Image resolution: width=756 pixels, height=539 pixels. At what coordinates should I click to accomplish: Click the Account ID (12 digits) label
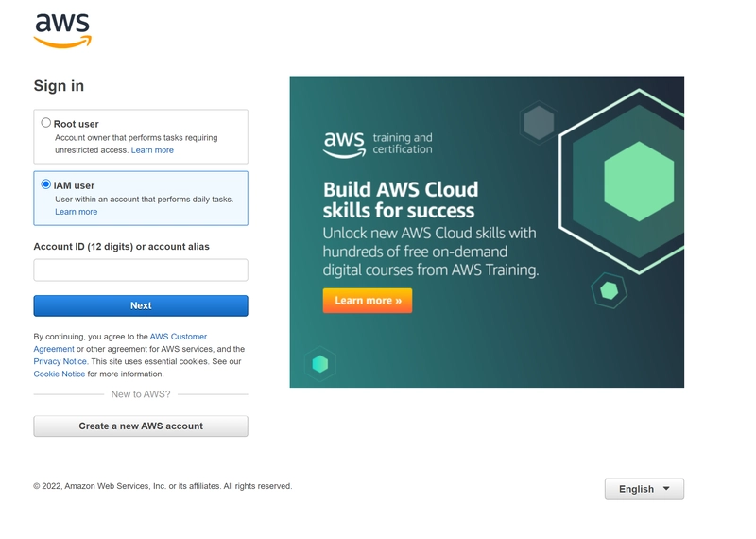click(122, 247)
